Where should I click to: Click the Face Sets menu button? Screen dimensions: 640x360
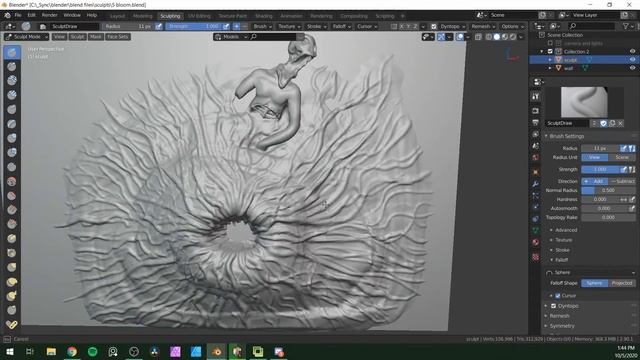(118, 37)
